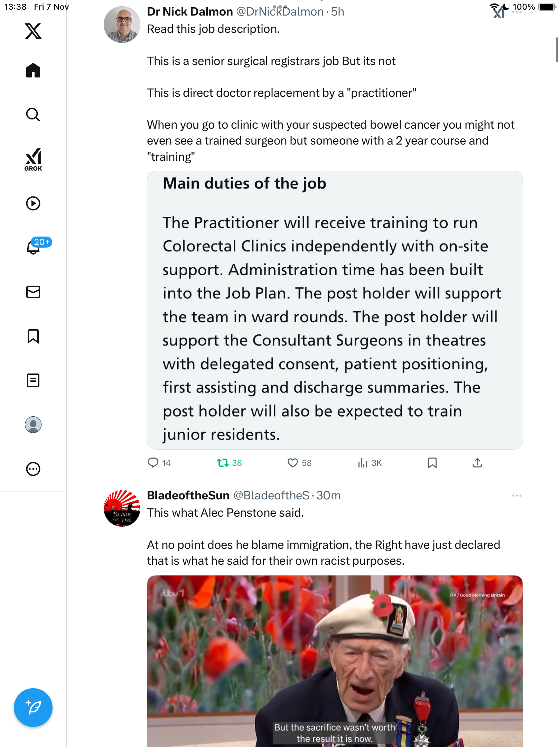Bookmark Dr Nick Dalmon's post

[x=432, y=463]
